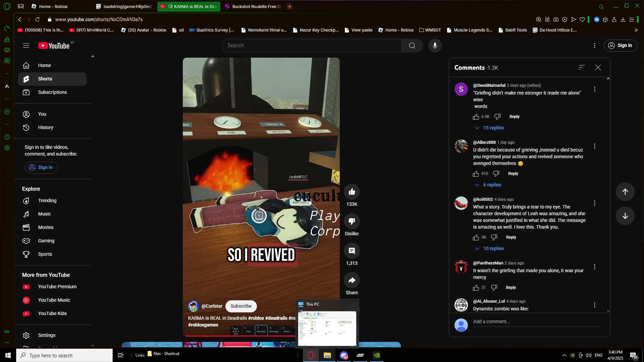The width and height of the screenshot is (644, 362).
Task: Take a snapshot with camera icon
Action: pos(556,19)
